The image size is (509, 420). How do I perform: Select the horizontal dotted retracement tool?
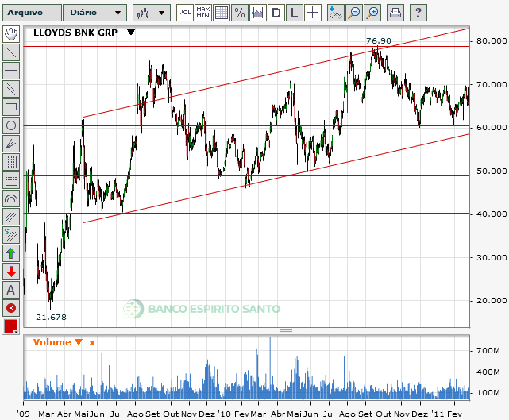(11, 179)
